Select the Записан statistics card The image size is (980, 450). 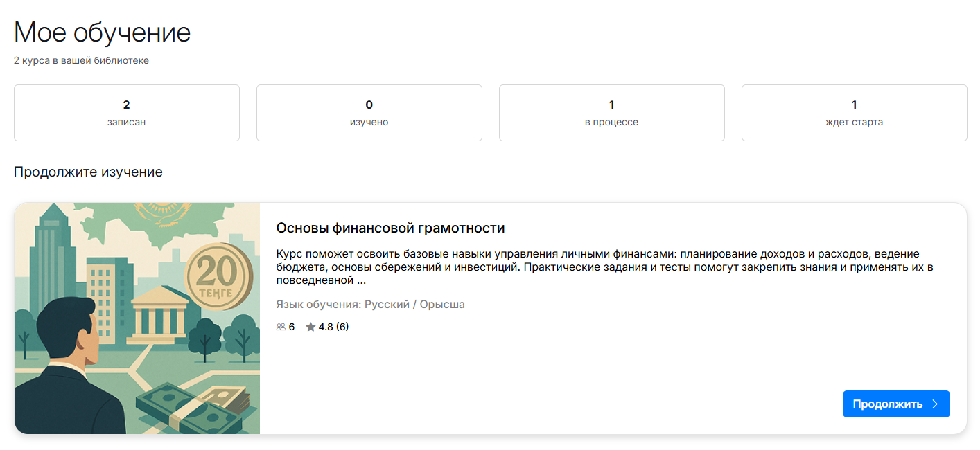click(x=127, y=112)
